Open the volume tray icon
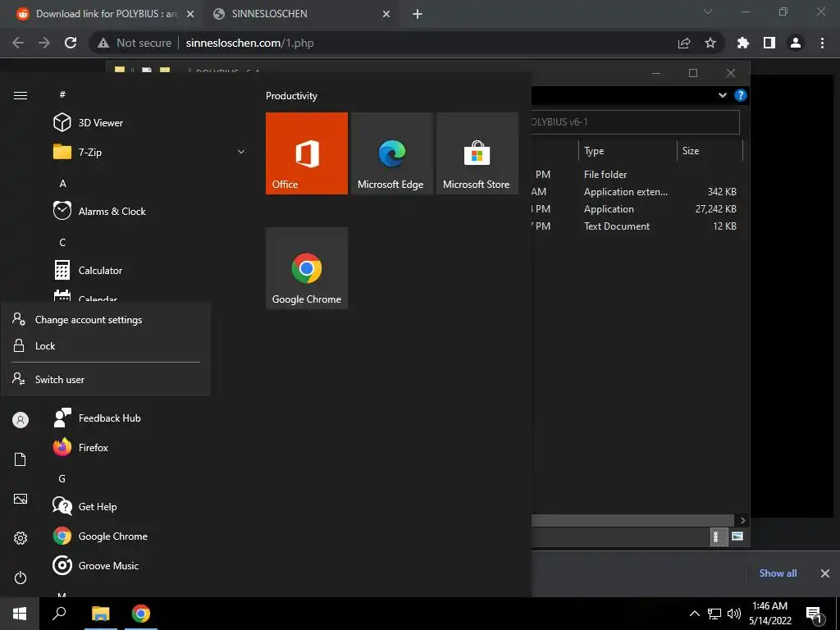The height and width of the screenshot is (630, 840). [x=734, y=614]
